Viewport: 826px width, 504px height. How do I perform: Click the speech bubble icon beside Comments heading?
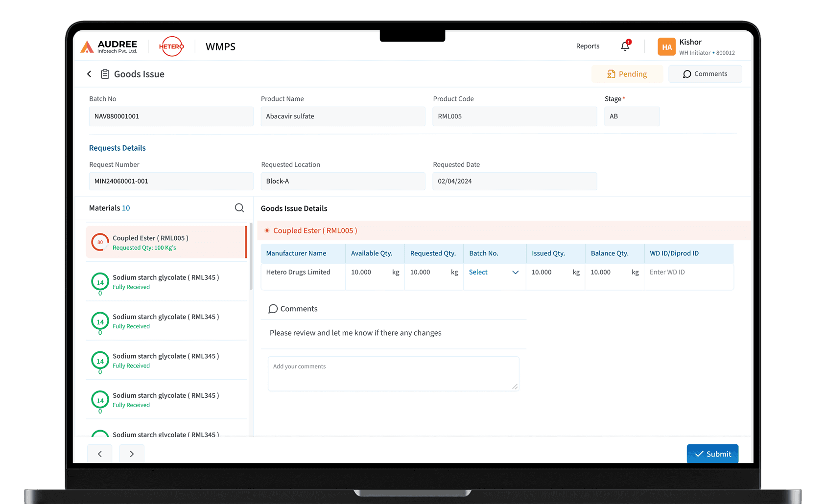click(x=273, y=309)
